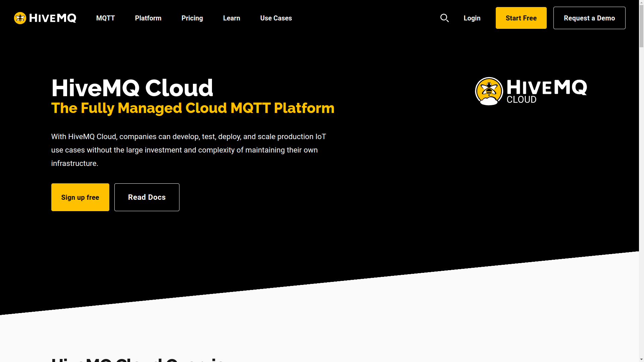The height and width of the screenshot is (362, 644).
Task: Expand the MQTT navigation menu
Action: (x=105, y=18)
